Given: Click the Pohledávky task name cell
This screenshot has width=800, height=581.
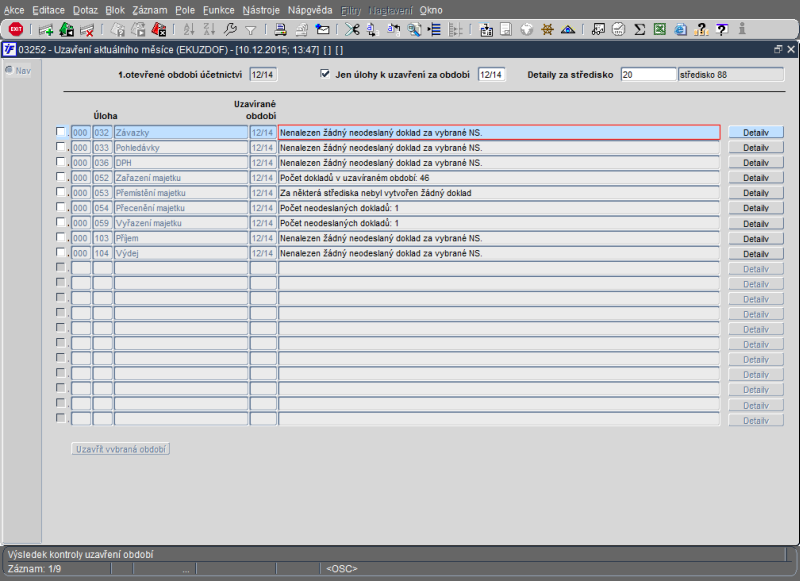Looking at the screenshot, I should [181, 147].
